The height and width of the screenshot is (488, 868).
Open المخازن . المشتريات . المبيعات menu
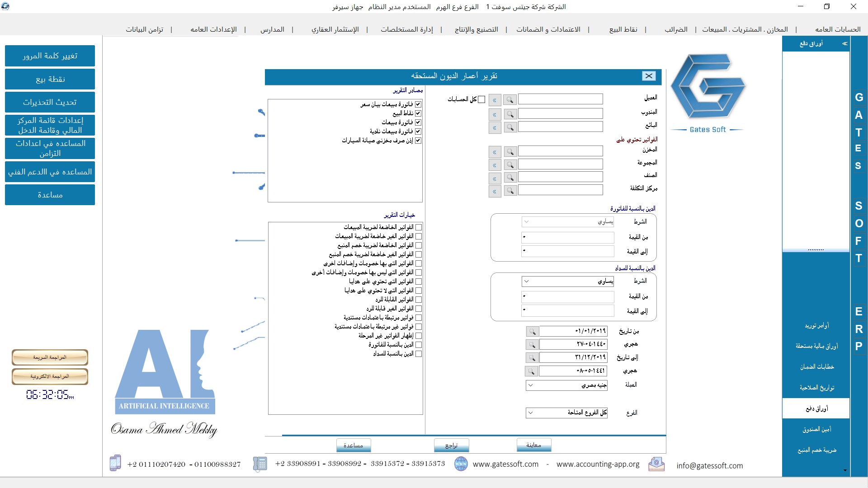pyautogui.click(x=745, y=29)
